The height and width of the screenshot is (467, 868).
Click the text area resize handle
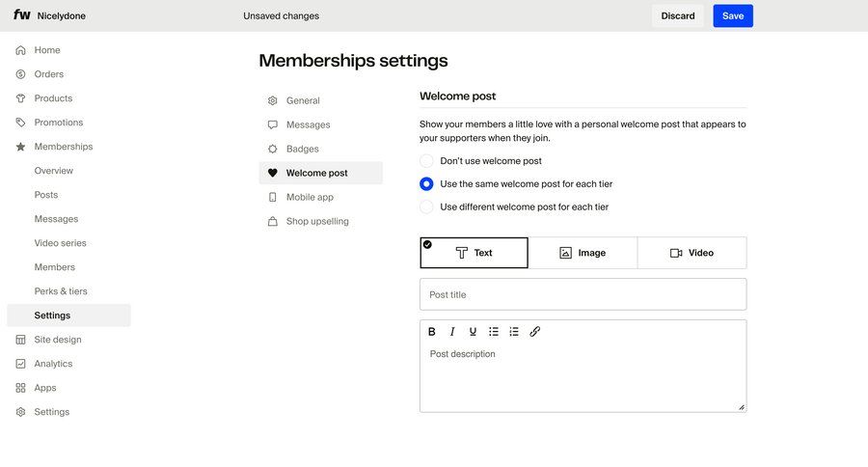coord(742,407)
